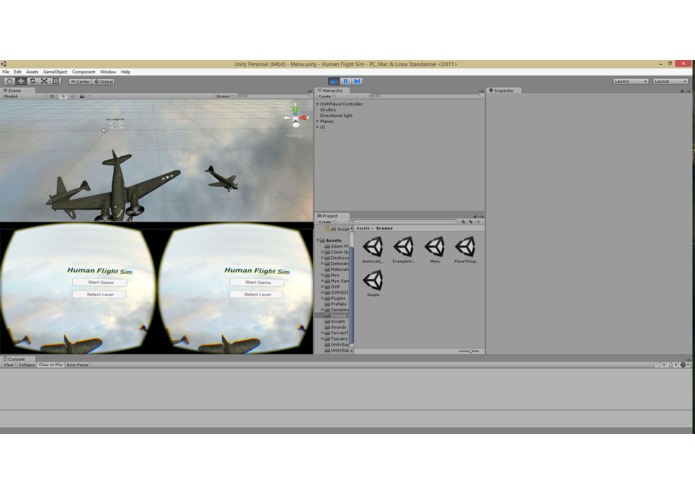
Task: Click the Hierarchy search field
Action: point(425,96)
